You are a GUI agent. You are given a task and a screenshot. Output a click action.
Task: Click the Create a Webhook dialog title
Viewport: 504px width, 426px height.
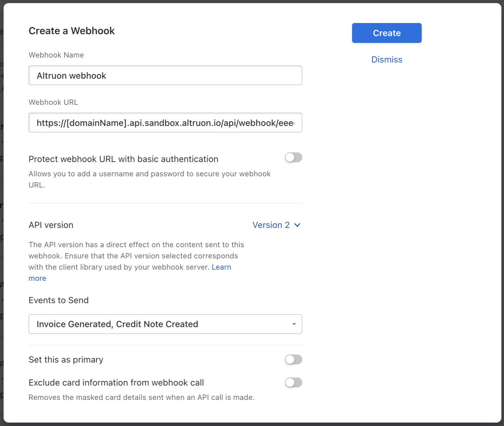72,30
